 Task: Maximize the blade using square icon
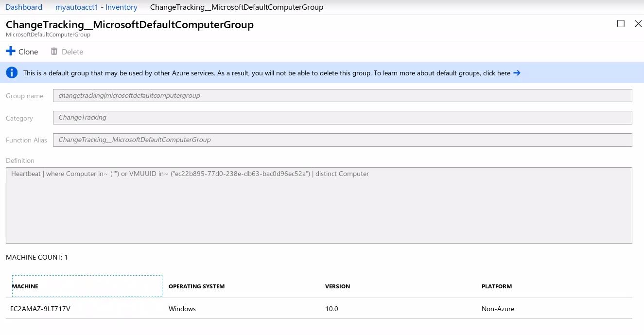pyautogui.click(x=621, y=24)
